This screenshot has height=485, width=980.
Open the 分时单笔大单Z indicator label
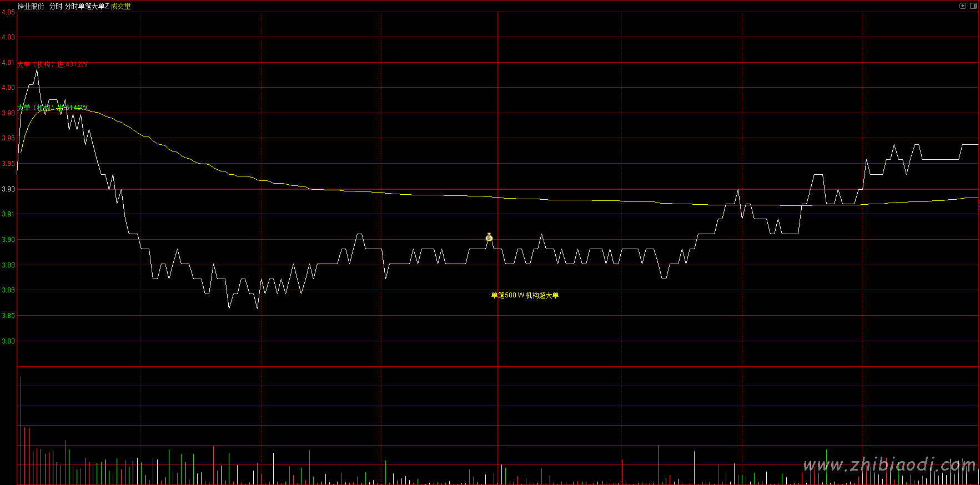(x=87, y=6)
